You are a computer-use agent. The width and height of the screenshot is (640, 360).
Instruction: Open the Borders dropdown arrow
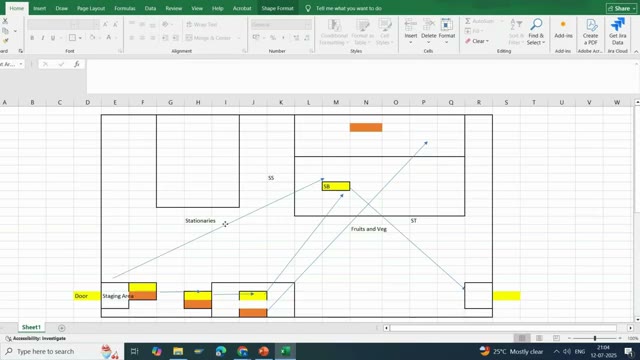(x=80, y=38)
